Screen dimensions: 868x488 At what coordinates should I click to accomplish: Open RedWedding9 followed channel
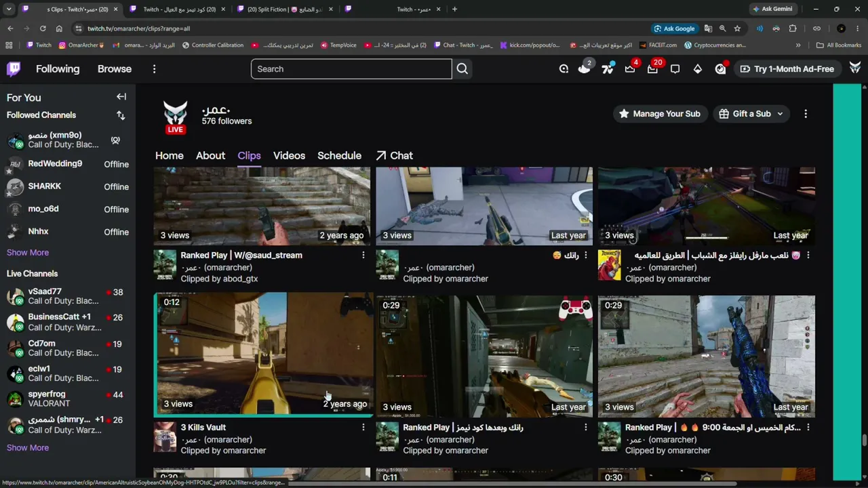click(x=68, y=164)
